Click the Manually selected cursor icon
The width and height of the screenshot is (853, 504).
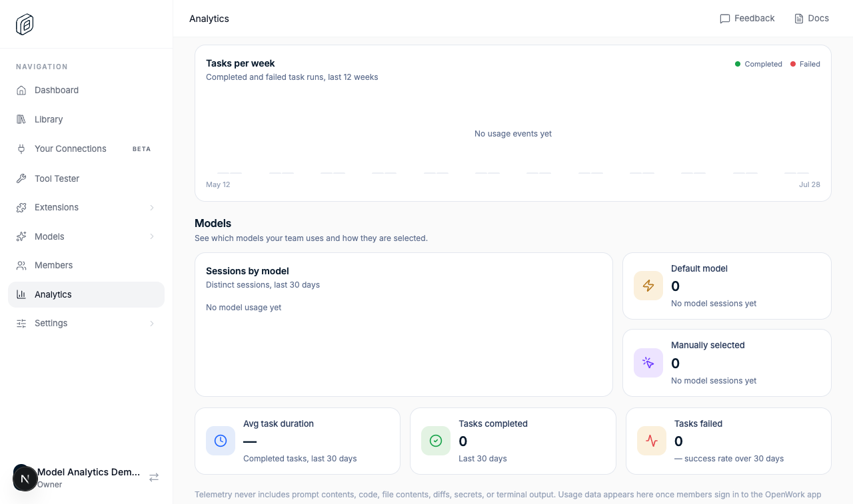pyautogui.click(x=648, y=363)
